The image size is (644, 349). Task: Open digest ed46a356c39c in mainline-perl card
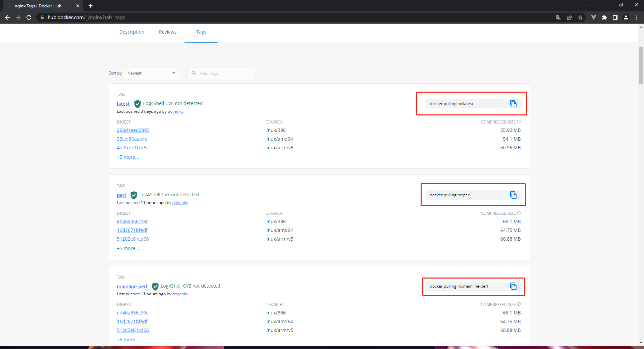click(x=132, y=313)
